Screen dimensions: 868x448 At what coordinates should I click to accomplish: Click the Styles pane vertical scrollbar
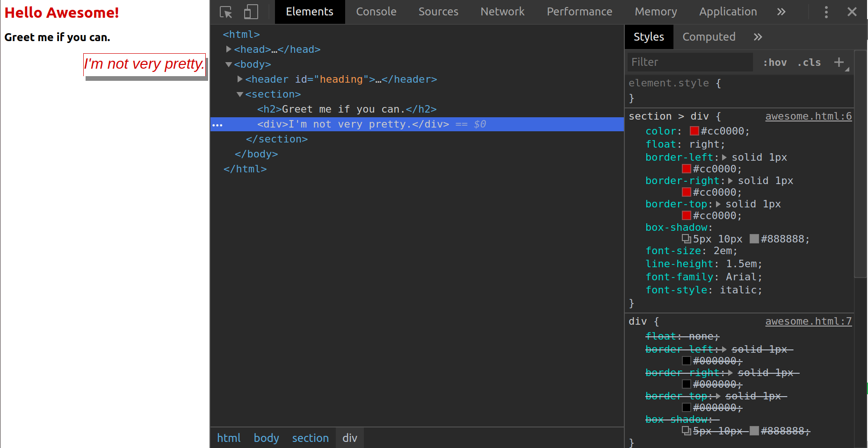pos(861,164)
